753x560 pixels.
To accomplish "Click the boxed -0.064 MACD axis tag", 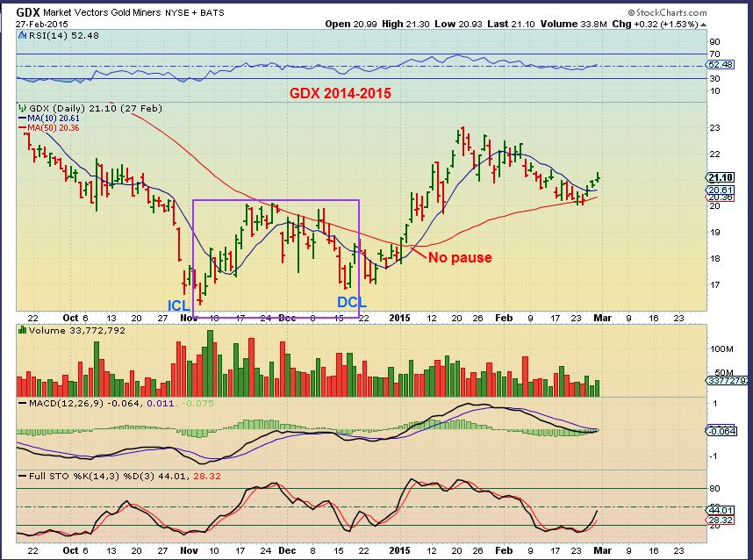I will pyautogui.click(x=721, y=431).
